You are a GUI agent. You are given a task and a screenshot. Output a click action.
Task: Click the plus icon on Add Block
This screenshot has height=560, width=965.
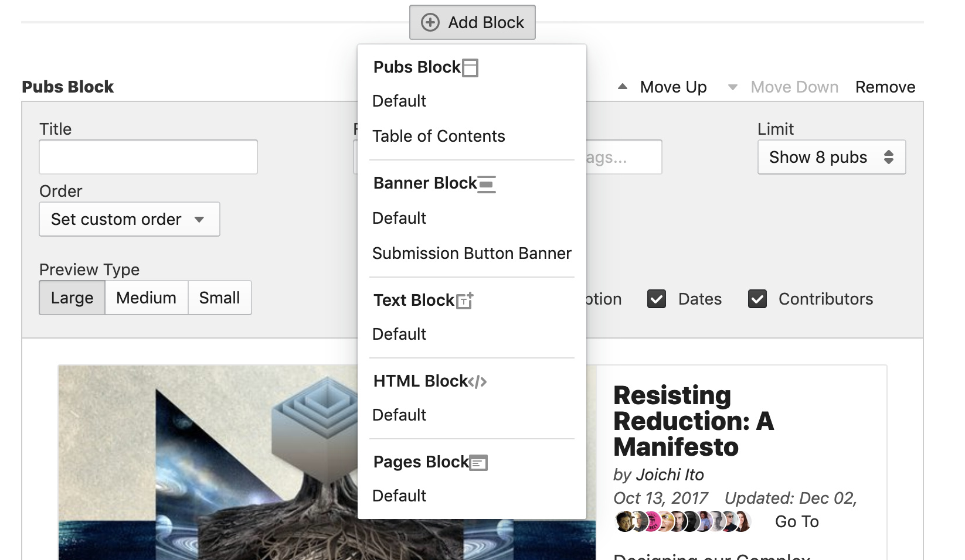430,22
